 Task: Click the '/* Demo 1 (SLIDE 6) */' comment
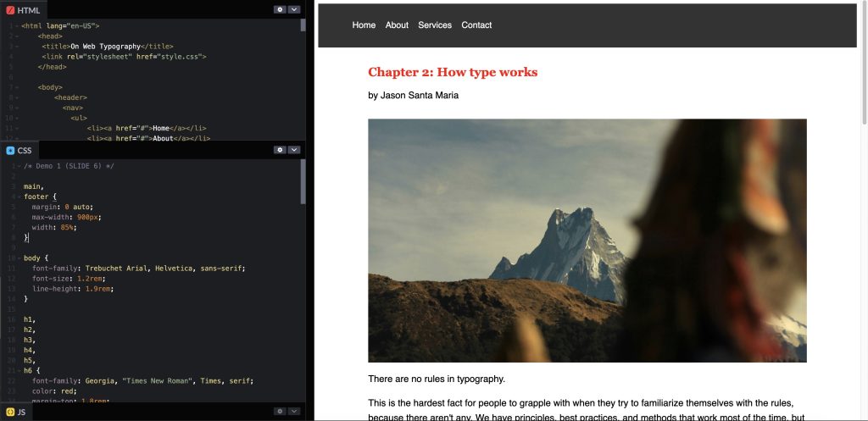[70, 166]
